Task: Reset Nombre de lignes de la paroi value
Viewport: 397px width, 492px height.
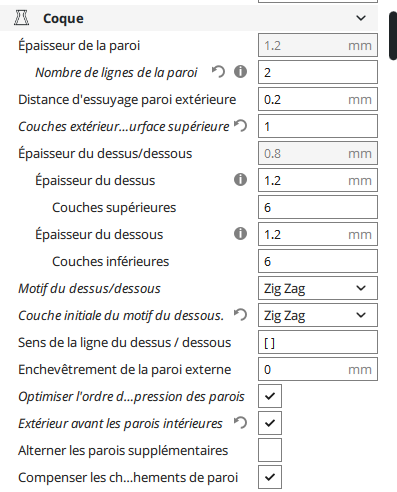Action: [x=218, y=72]
